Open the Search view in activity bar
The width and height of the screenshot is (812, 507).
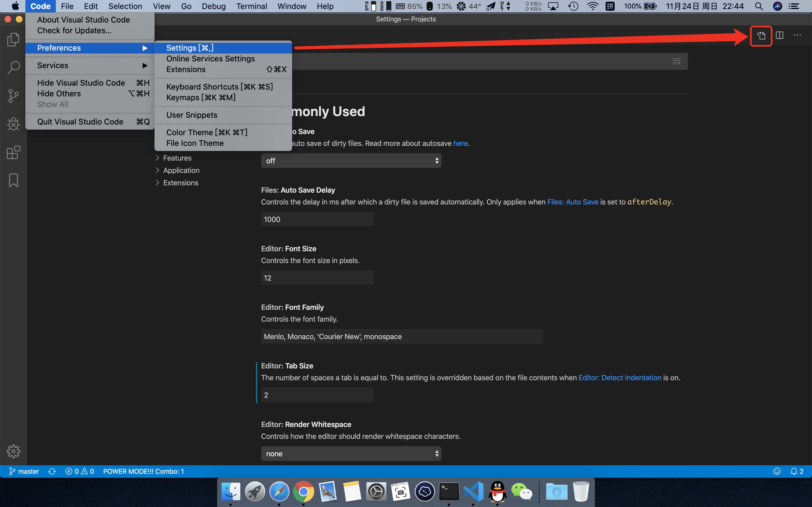tap(14, 68)
